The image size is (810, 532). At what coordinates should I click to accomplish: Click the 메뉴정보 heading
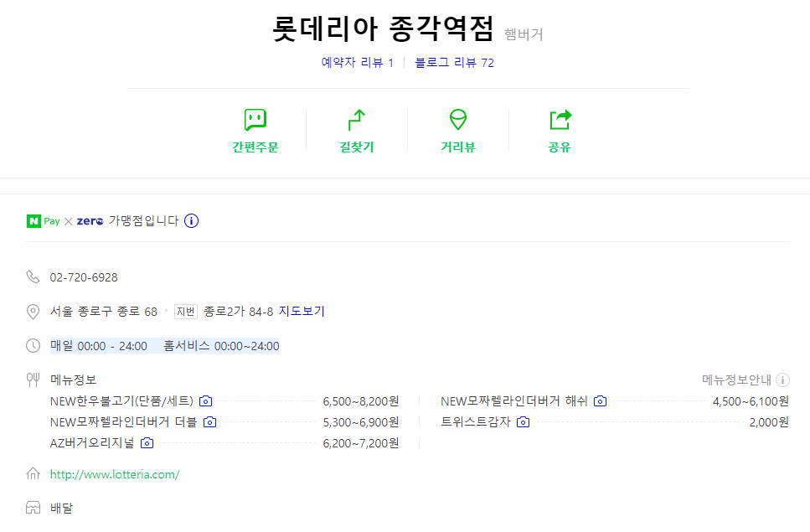(x=74, y=380)
